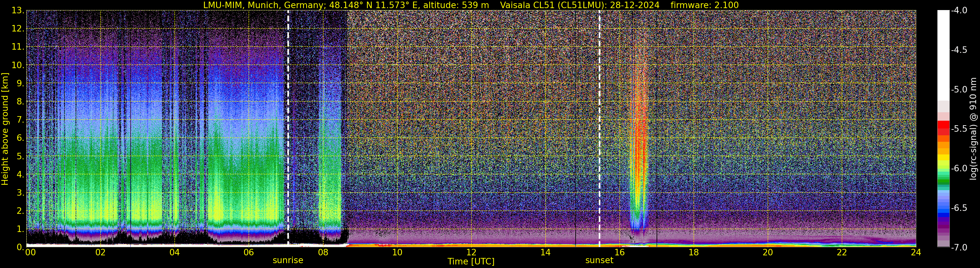This screenshot has width=980, height=268.
Task: Click the '8.' height axis tick label
Action: pyautogui.click(x=20, y=102)
